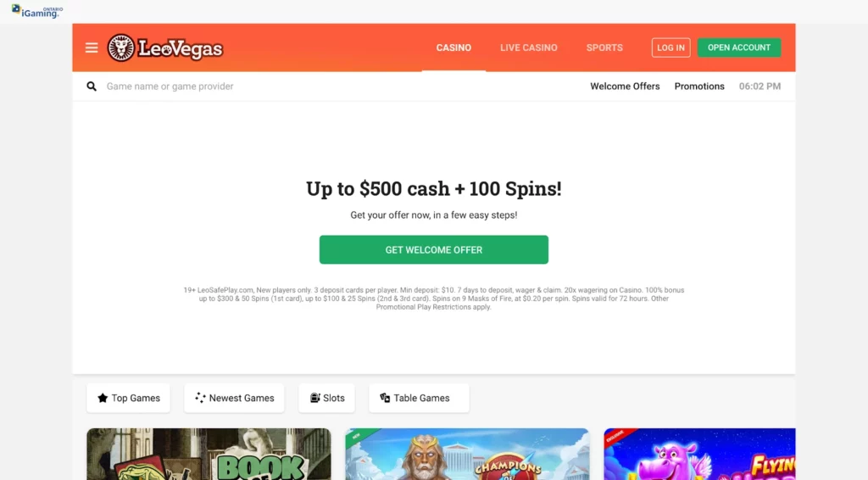Click the sparkle icon in Newest Games
Screen dimensions: 868x480
[x=200, y=398]
